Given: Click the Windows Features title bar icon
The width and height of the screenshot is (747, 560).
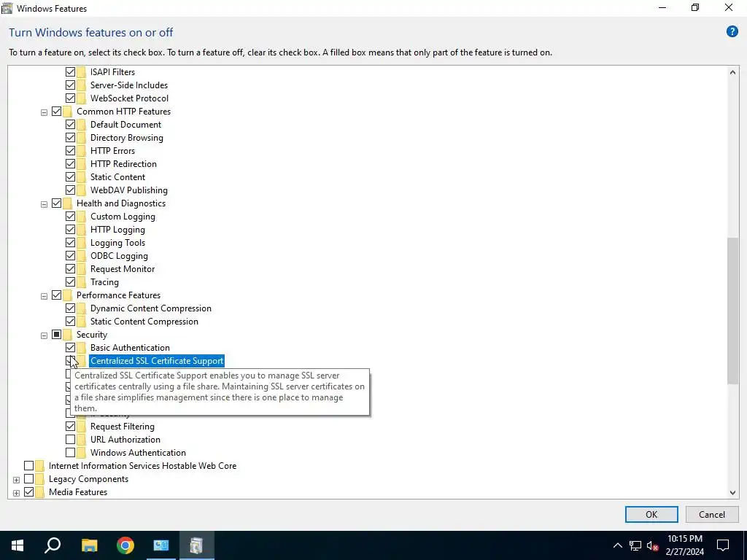Looking at the screenshot, I should coord(7,8).
